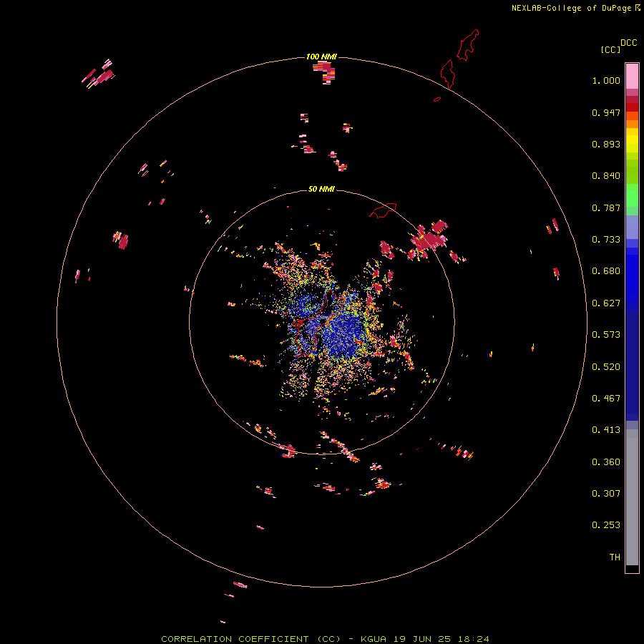Click the 0.787 scale value
This screenshot has width=644, height=644.
pyautogui.click(x=606, y=208)
